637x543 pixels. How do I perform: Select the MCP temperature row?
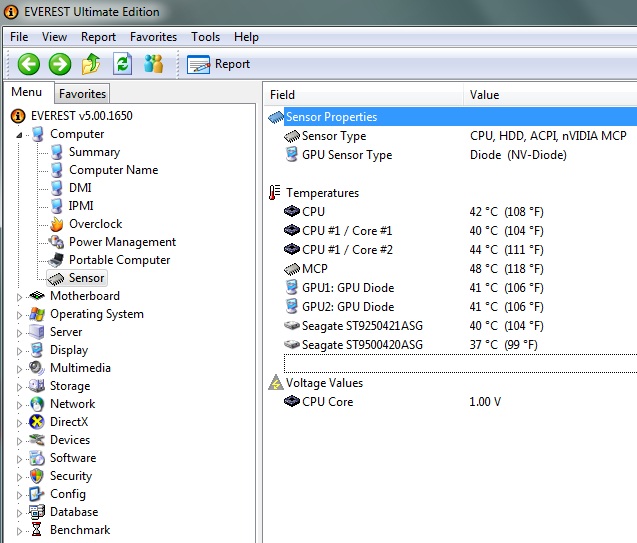tap(460, 269)
